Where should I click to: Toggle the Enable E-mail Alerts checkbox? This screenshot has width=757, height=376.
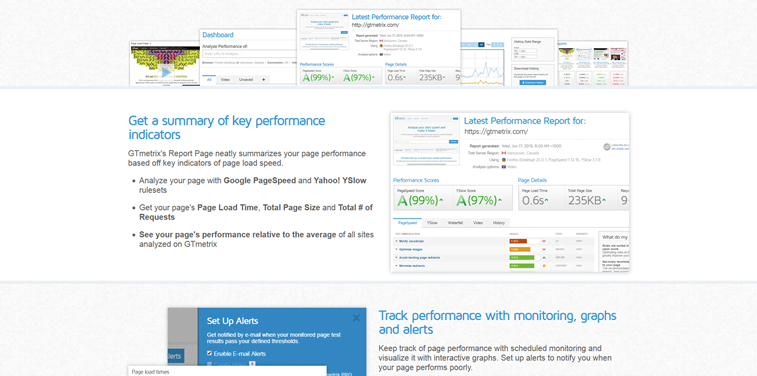[x=209, y=353]
